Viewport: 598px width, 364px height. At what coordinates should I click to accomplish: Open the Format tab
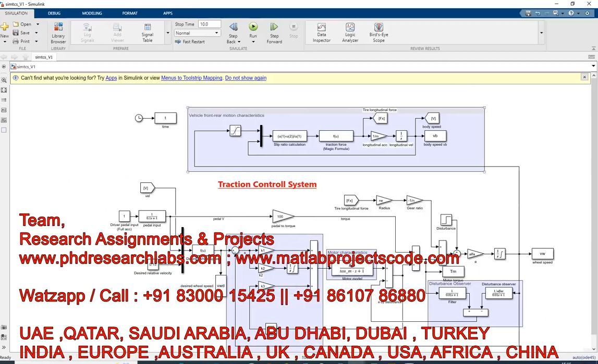pyautogui.click(x=130, y=13)
